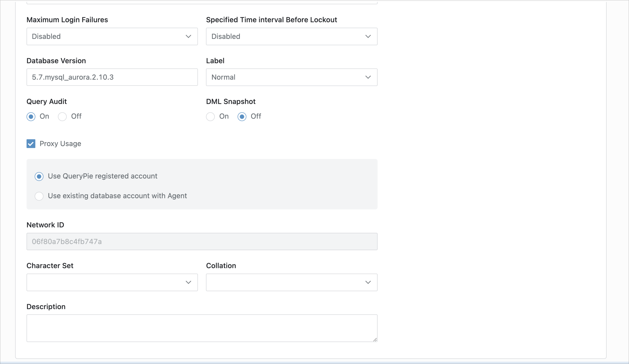Open the Label dropdown showing Normal
Screen dimensions: 629x364
(292, 77)
